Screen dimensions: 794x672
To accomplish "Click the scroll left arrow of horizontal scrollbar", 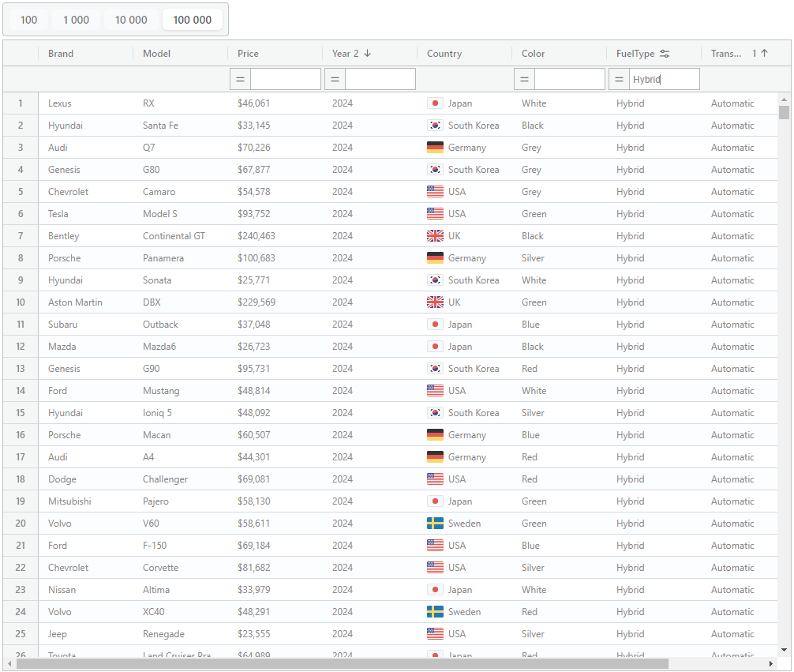I will pos(9,663).
